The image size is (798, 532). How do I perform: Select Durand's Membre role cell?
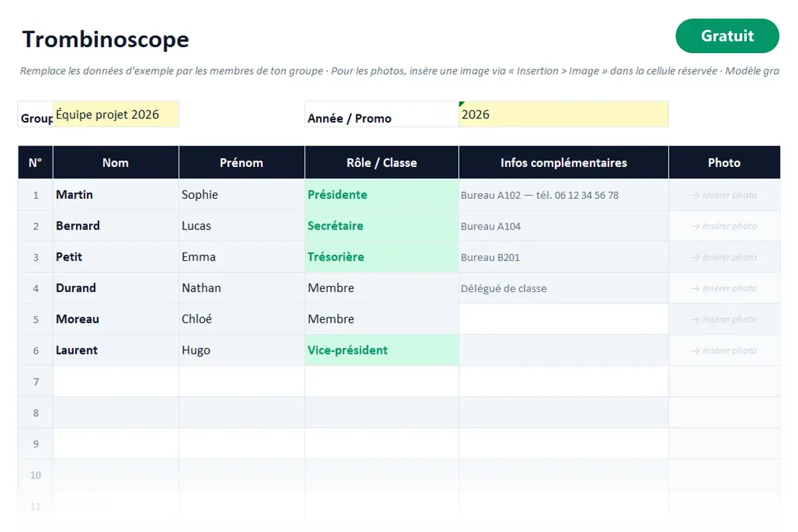tap(382, 288)
